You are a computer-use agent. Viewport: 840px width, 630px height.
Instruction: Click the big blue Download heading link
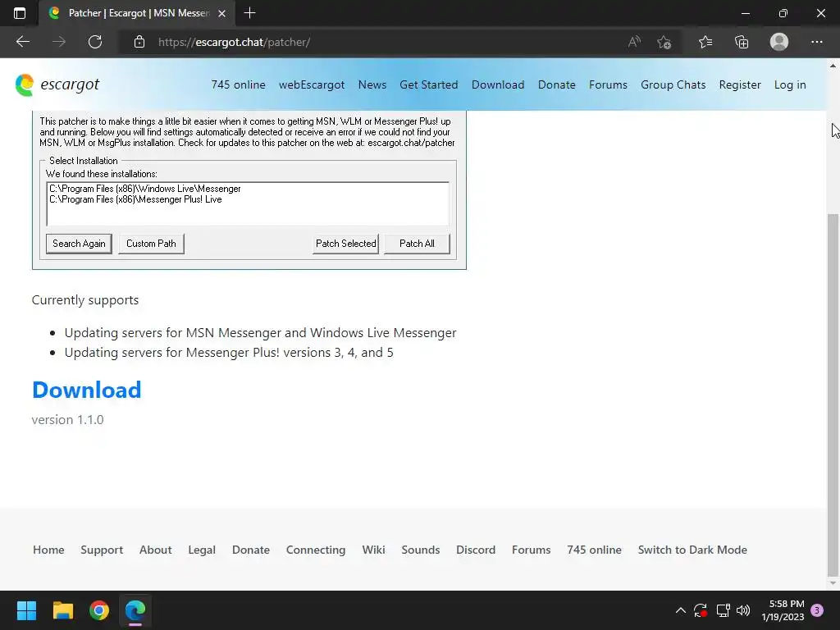tap(86, 390)
